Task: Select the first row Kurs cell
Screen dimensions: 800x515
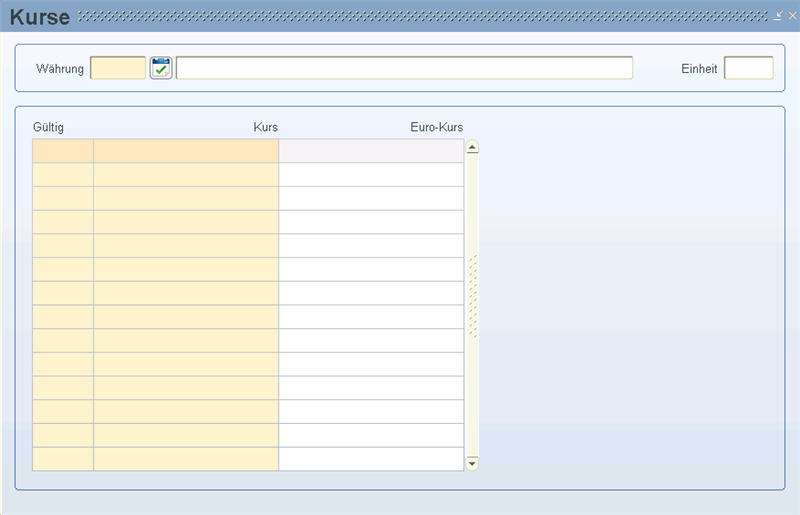Action: tap(186, 151)
